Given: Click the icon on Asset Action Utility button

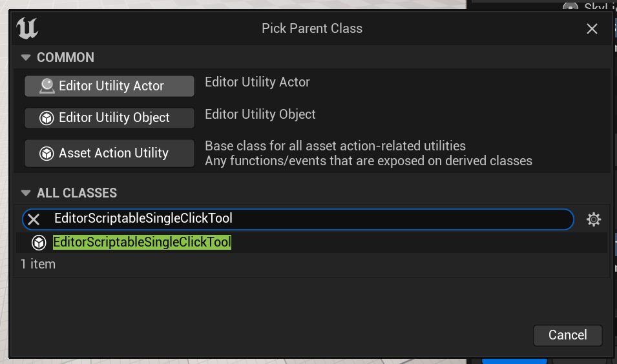Looking at the screenshot, I should coord(47,154).
